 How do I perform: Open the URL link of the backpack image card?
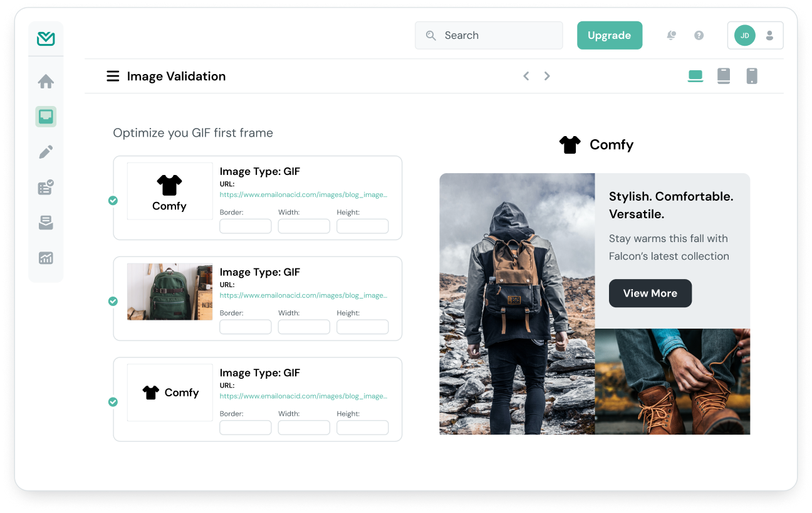coord(303,295)
